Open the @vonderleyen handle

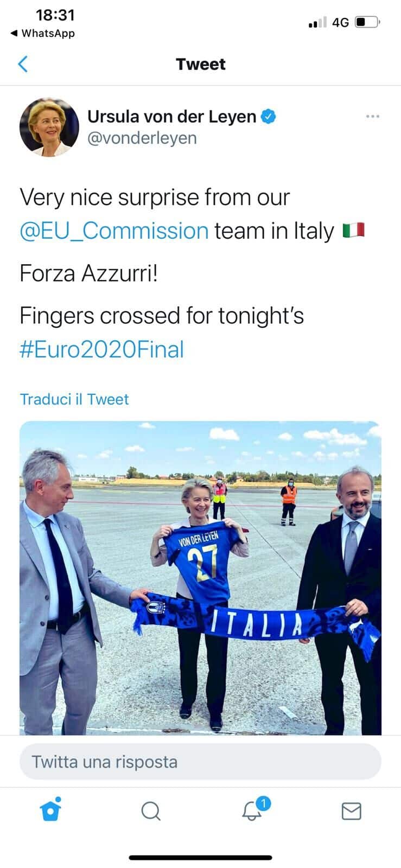142,138
